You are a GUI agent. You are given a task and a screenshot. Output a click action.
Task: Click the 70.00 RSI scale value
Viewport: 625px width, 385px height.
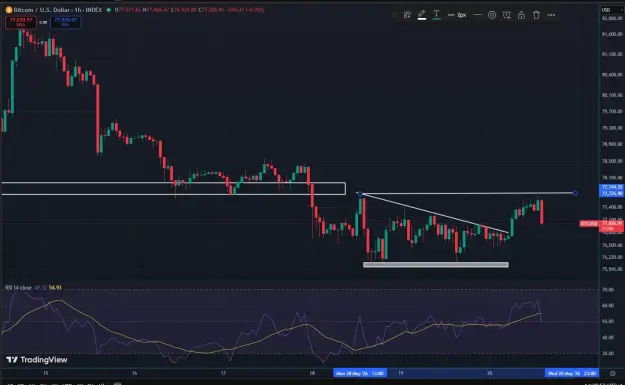click(x=608, y=289)
